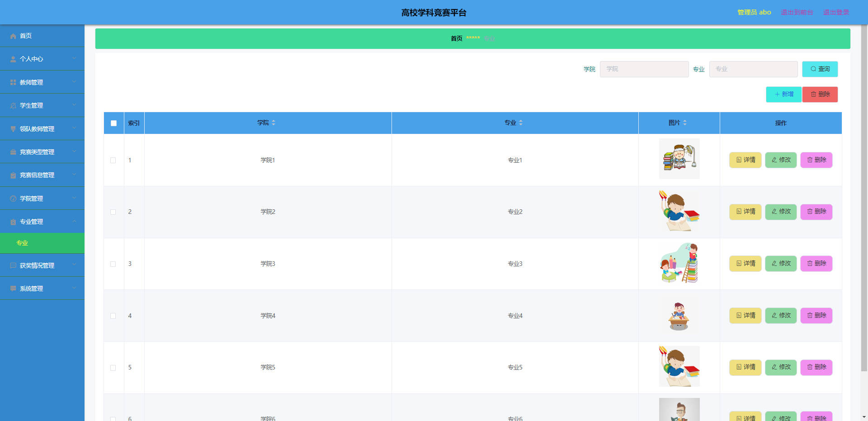
Task: Open the 获奖情况管理 menu label
Action: 37,266
